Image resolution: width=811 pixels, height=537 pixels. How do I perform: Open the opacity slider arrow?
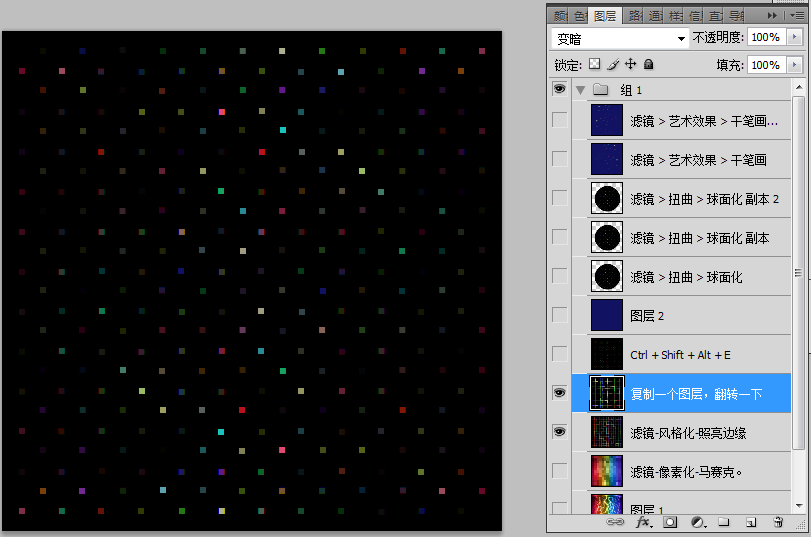794,38
